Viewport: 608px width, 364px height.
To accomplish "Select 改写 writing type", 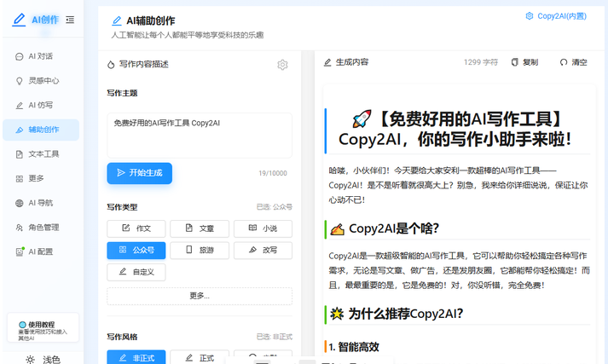I will [x=263, y=250].
